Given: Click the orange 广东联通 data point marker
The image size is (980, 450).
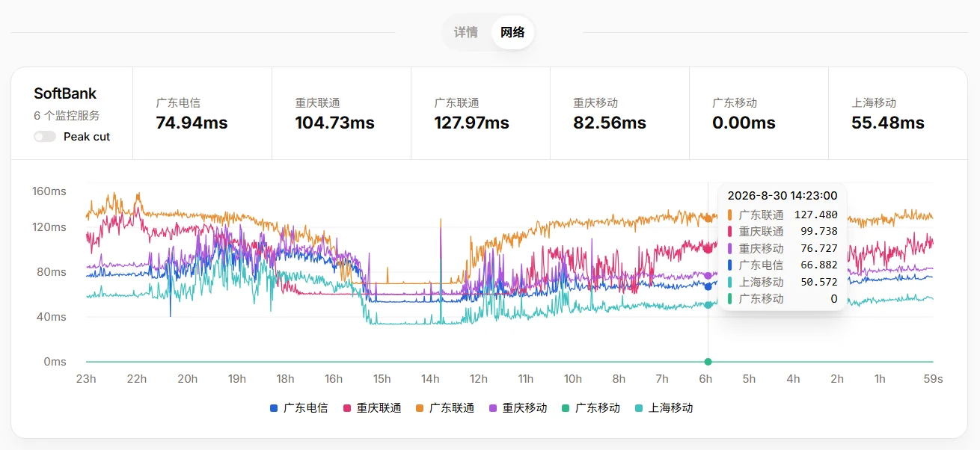Looking at the screenshot, I should pos(708,218).
